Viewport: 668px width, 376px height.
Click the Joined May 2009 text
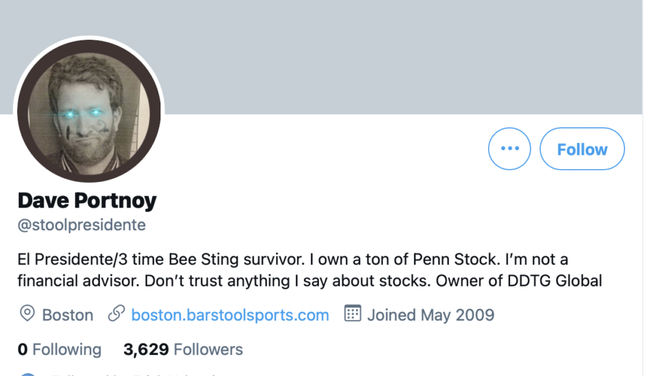[x=431, y=315]
